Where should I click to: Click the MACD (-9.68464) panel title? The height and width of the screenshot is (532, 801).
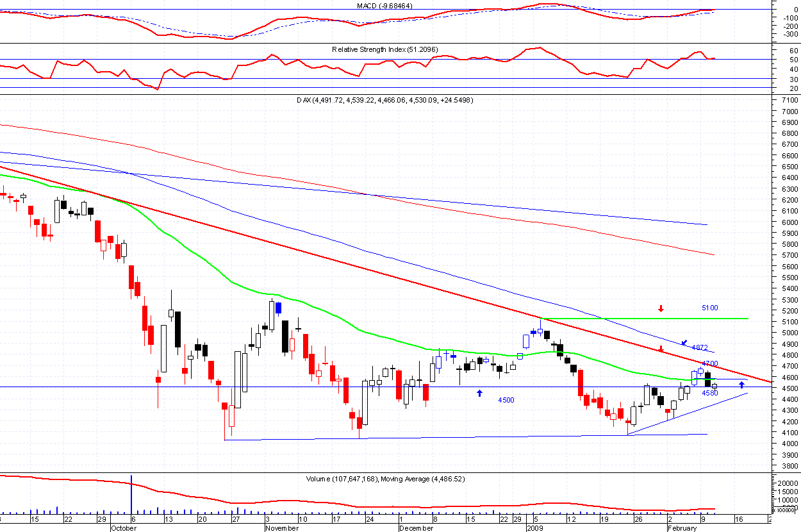[x=384, y=6]
